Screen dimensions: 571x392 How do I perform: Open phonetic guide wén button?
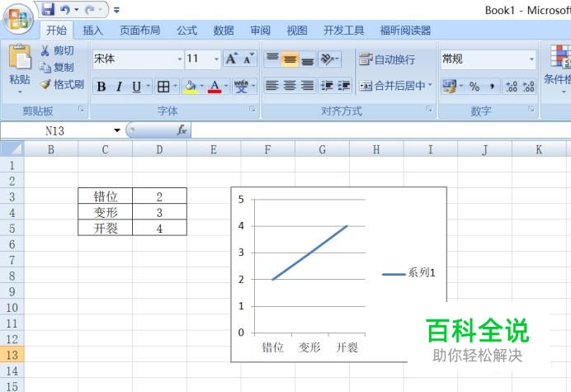coord(241,87)
